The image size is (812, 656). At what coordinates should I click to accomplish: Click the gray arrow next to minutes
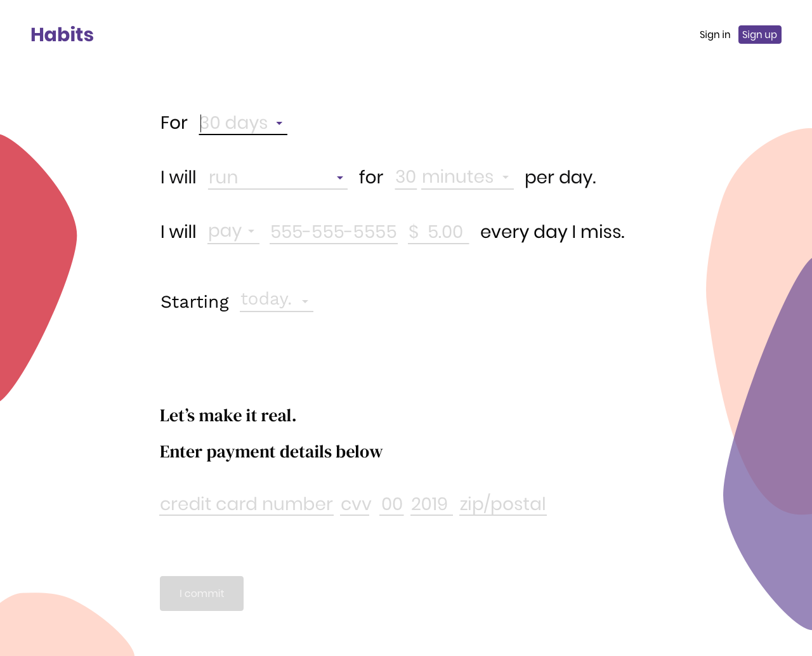coord(506,178)
